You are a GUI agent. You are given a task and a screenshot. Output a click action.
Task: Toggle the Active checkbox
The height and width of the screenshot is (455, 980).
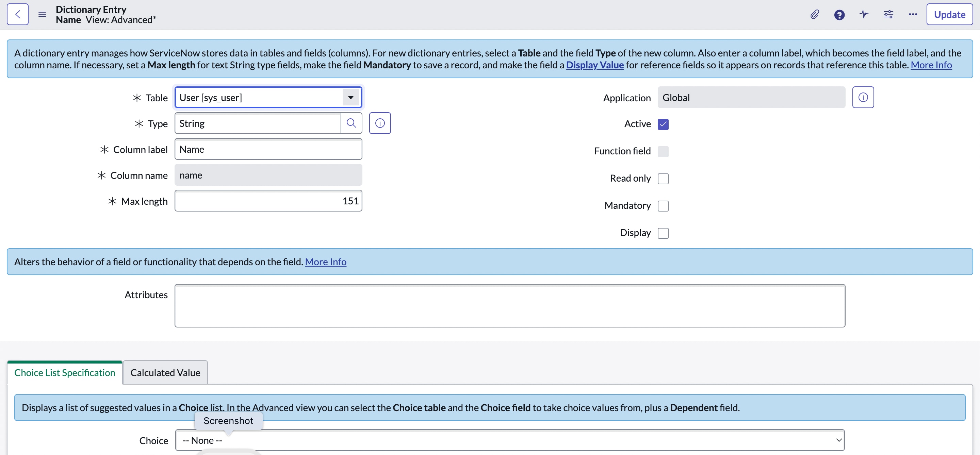click(x=663, y=124)
